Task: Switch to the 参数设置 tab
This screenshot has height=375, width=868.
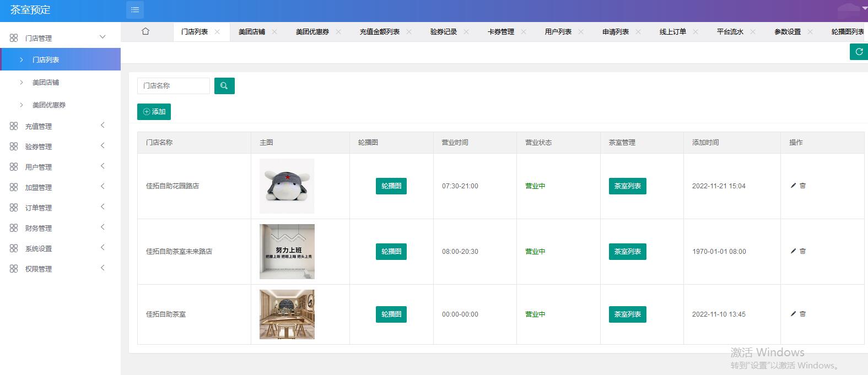Action: pyautogui.click(x=788, y=32)
